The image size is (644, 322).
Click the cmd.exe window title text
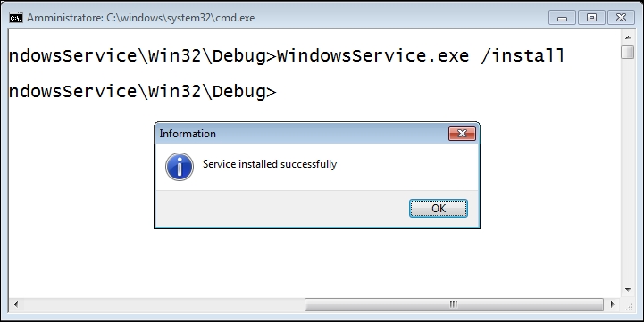(141, 18)
